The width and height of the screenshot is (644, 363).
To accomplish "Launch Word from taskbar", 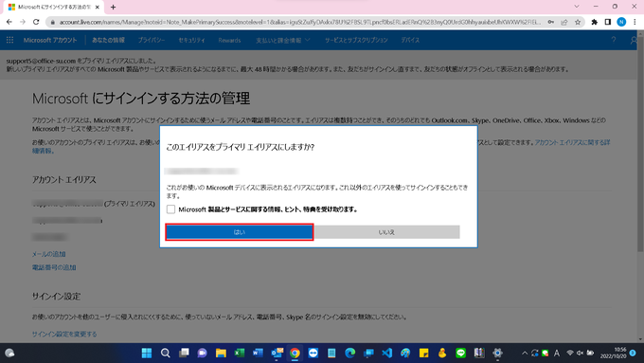I will 258,353.
